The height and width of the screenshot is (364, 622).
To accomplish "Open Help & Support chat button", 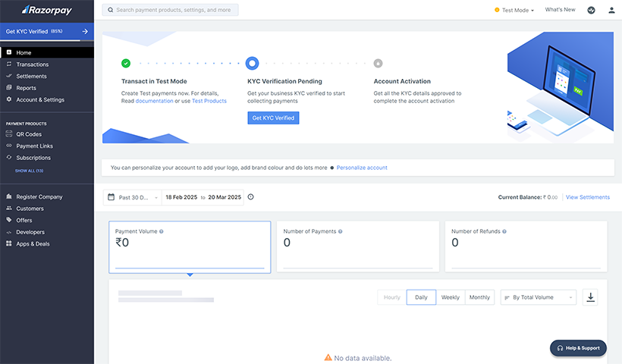I will click(578, 348).
